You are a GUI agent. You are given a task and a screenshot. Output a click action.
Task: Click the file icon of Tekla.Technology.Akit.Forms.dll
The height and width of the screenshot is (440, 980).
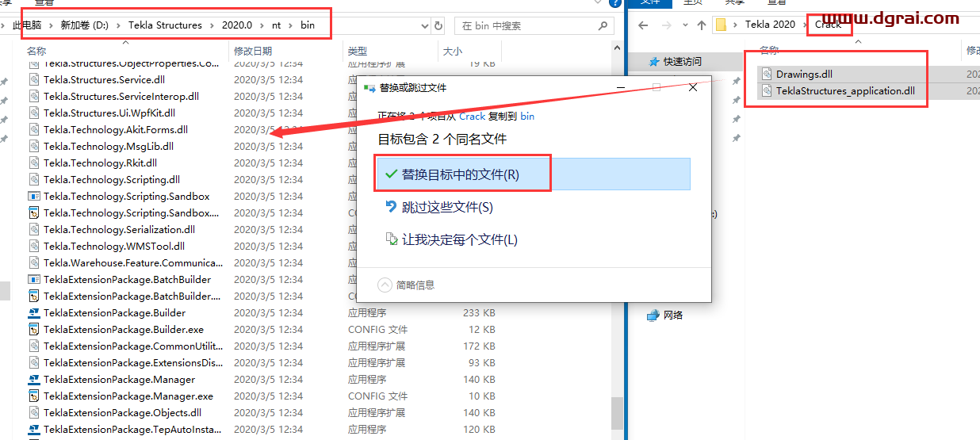pyautogui.click(x=34, y=129)
